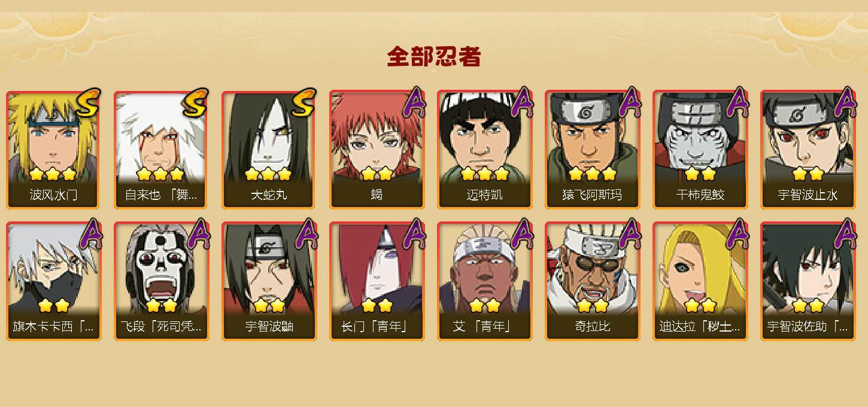Screen dimensions: 868x407
Task: Select the 迈特凯 character portrait
Action: click(x=485, y=150)
